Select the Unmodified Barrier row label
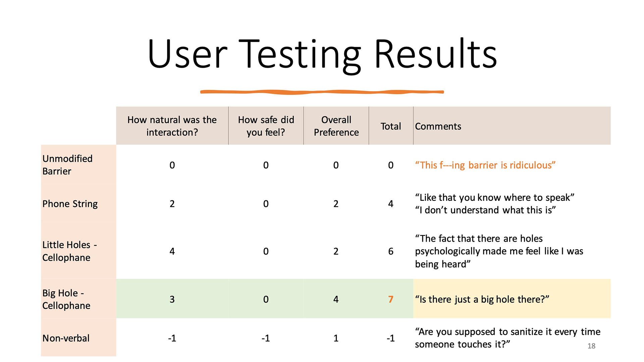This screenshot has height=362, width=644. click(x=67, y=165)
